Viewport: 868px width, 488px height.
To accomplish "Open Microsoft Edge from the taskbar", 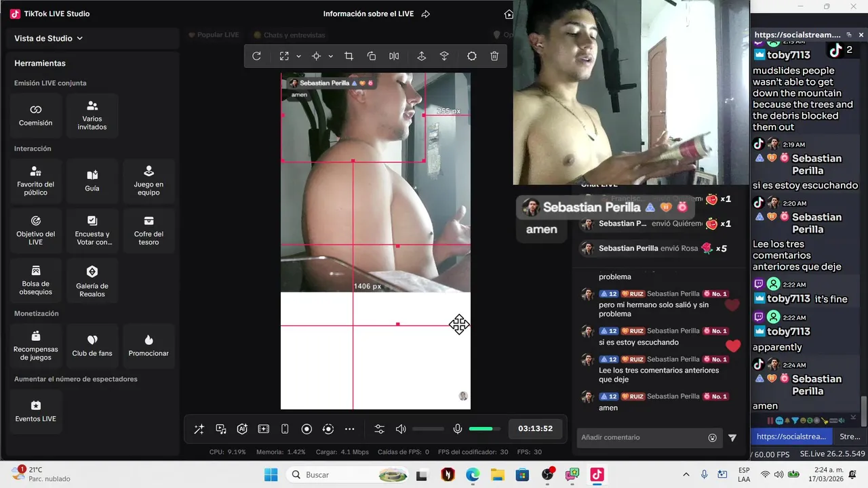I will coord(473,474).
